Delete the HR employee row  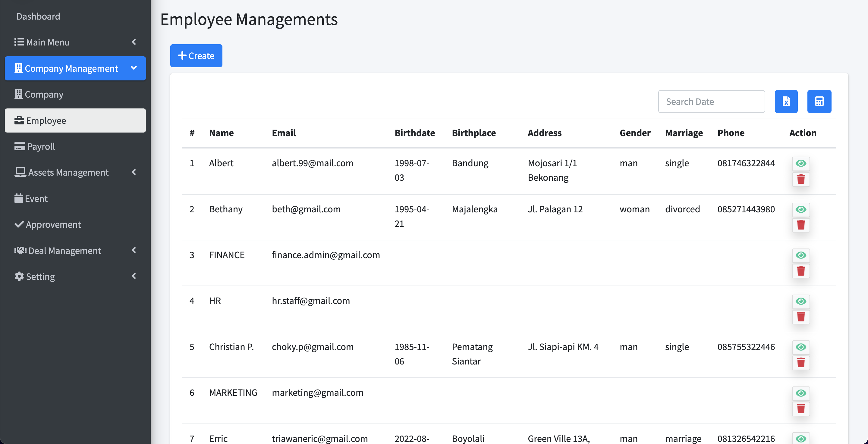point(800,317)
